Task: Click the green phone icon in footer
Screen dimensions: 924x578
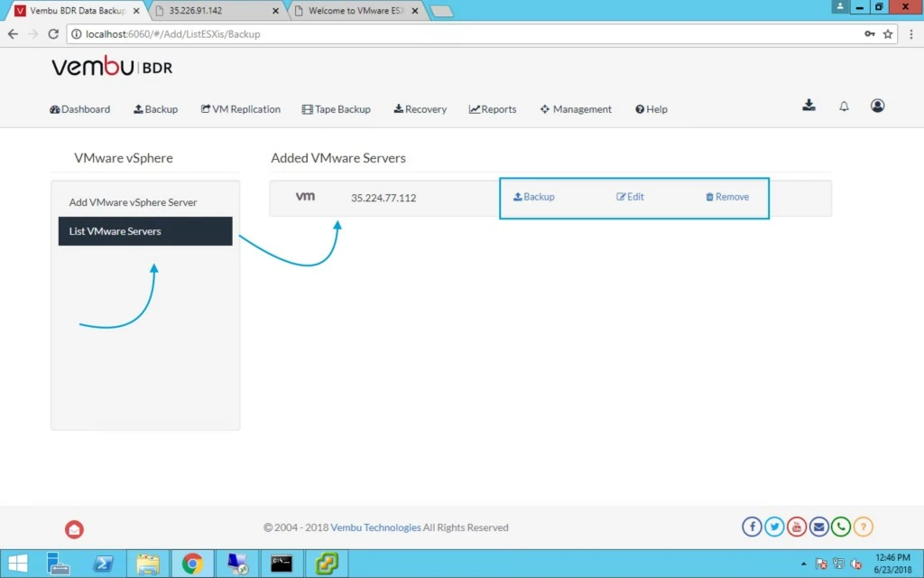Action: [841, 527]
